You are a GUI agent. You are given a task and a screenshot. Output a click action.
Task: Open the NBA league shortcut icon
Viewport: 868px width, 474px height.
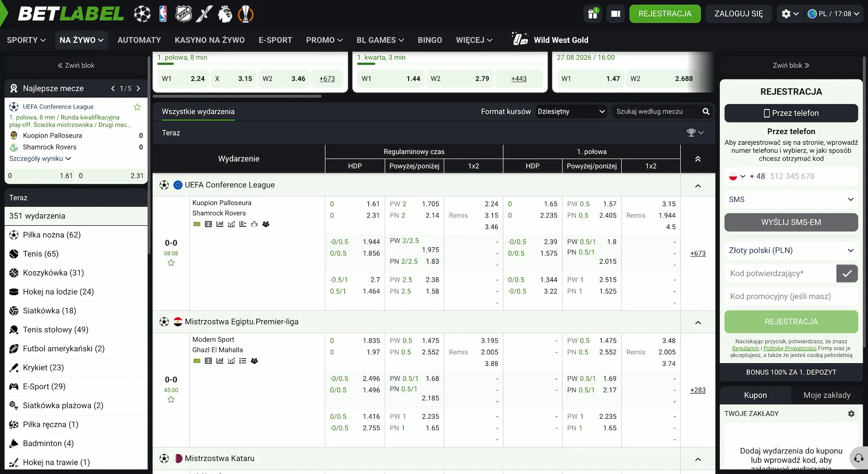pos(163,14)
